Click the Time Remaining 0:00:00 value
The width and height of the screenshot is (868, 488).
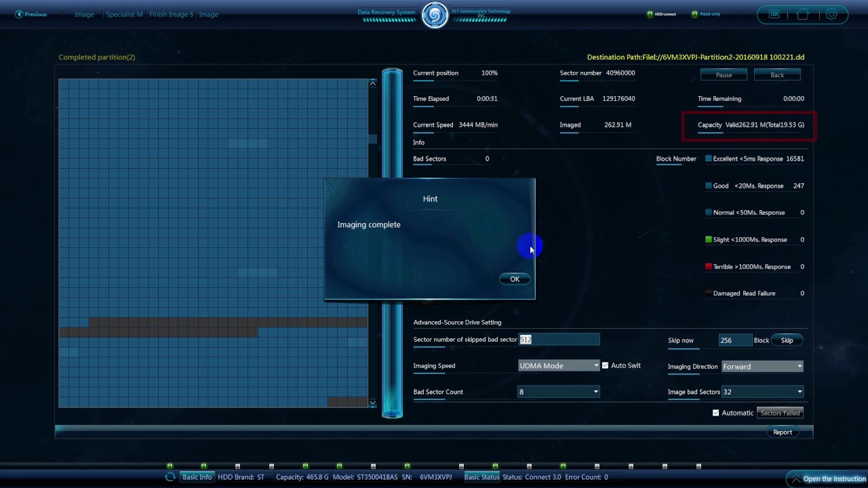click(x=793, y=99)
